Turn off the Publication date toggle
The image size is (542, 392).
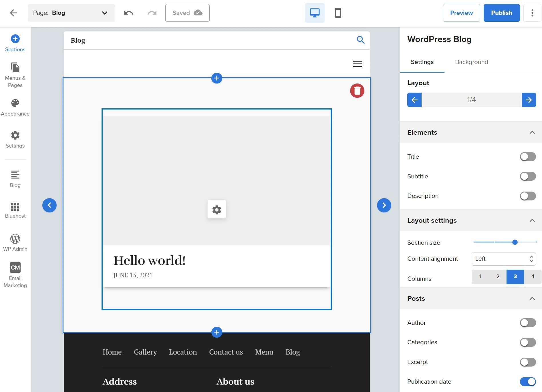tap(528, 381)
